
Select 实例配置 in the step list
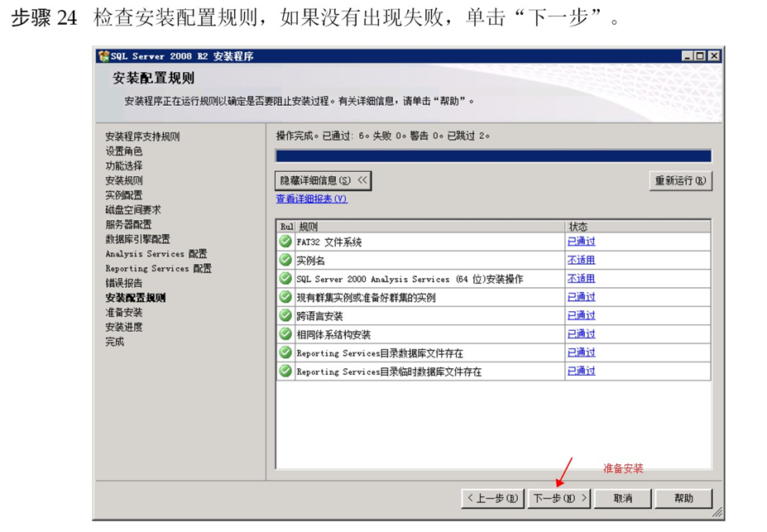click(x=124, y=195)
